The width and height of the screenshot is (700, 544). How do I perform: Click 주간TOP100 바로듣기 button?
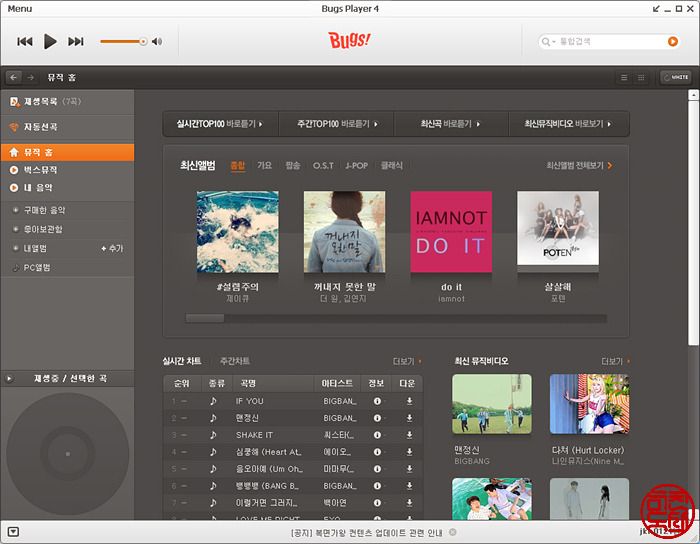(337, 124)
